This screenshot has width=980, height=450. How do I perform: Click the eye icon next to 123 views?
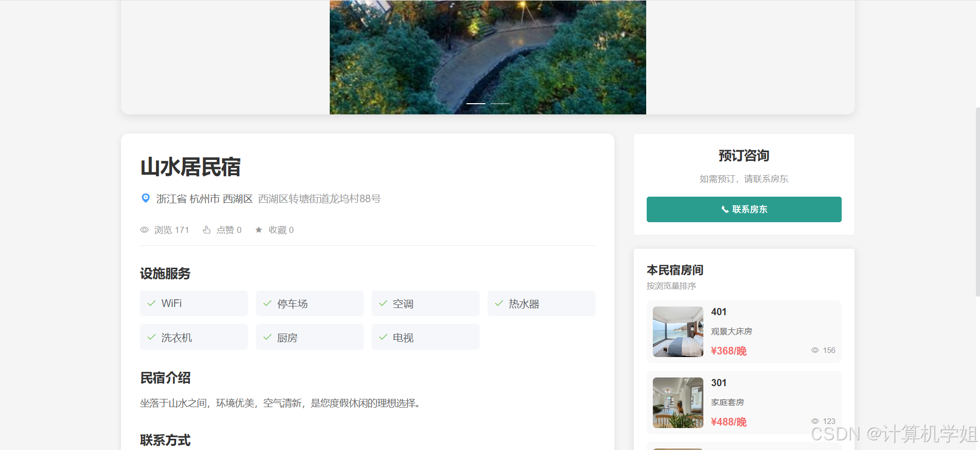point(815,421)
